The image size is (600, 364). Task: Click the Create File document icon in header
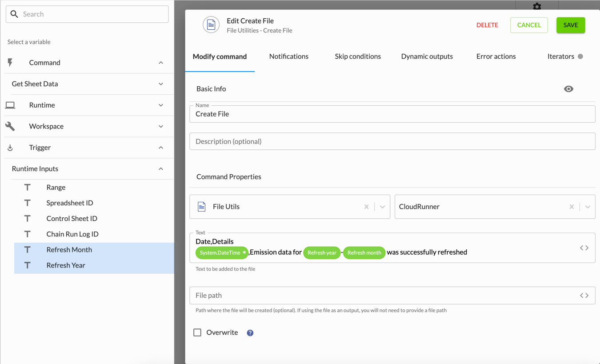coord(211,25)
